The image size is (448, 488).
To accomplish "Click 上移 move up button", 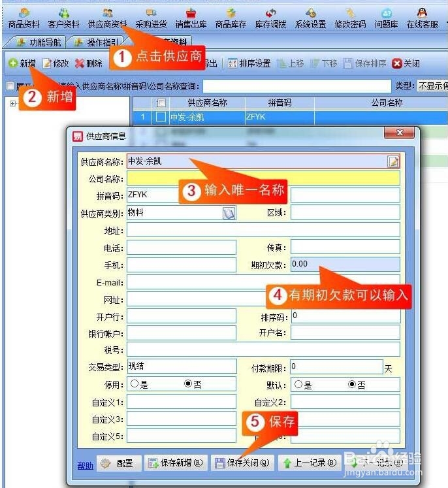I will click(x=291, y=63).
